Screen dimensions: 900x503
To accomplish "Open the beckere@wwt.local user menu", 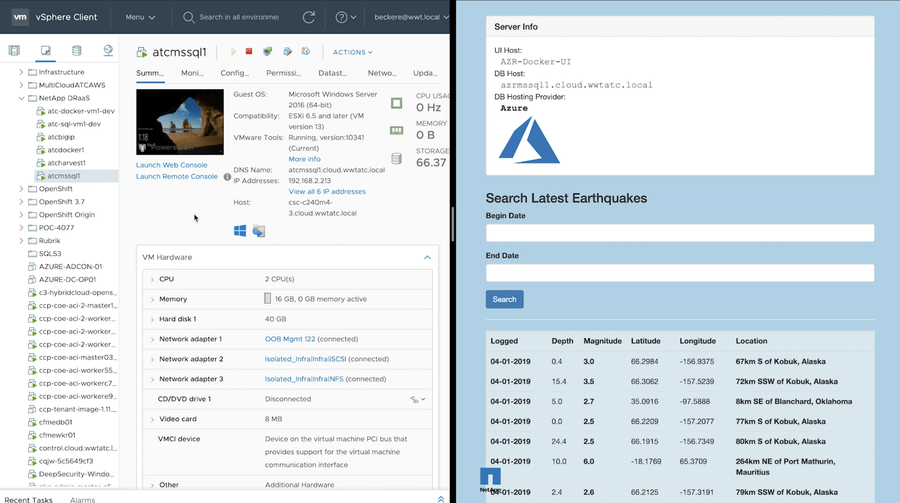I will 411,17.
